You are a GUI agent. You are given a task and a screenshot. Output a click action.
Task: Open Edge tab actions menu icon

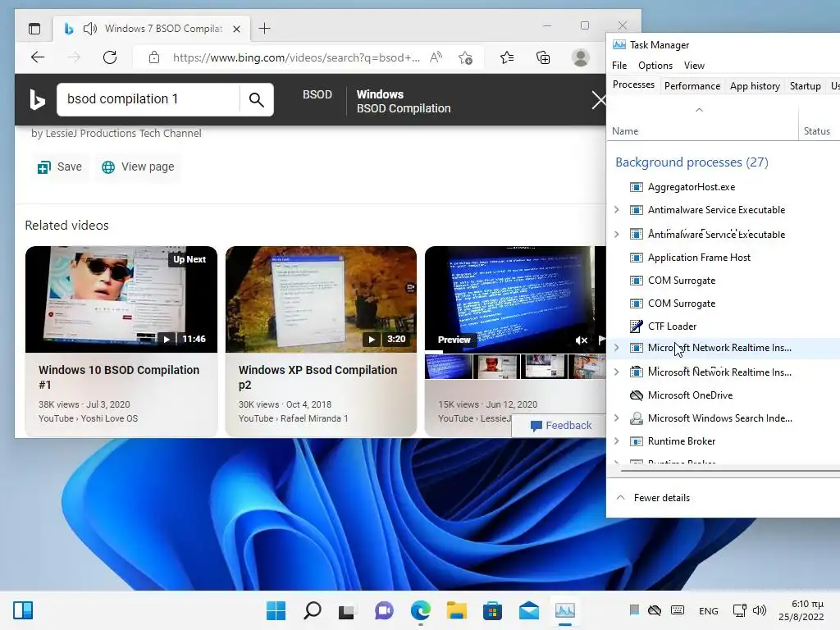[x=34, y=29]
